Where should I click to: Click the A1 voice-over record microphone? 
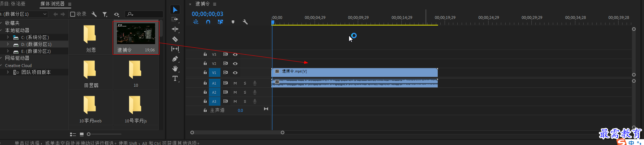[x=255, y=83]
